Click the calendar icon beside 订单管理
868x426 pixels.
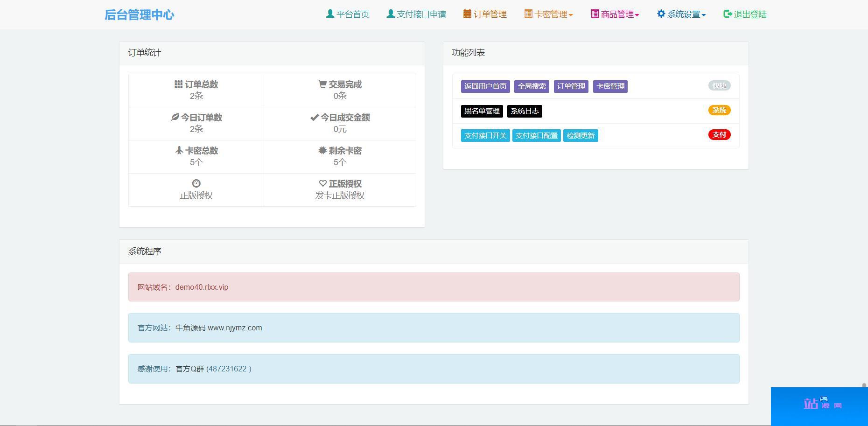tap(467, 14)
